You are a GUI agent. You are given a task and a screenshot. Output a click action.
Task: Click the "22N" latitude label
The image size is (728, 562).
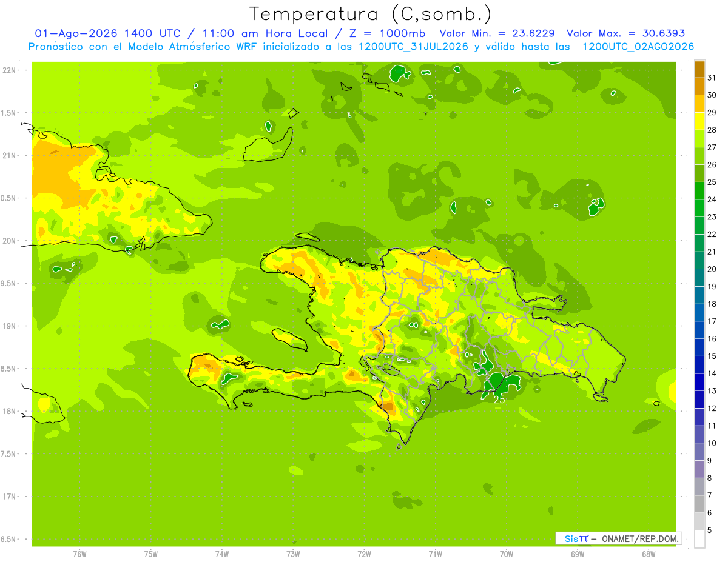coord(8,70)
